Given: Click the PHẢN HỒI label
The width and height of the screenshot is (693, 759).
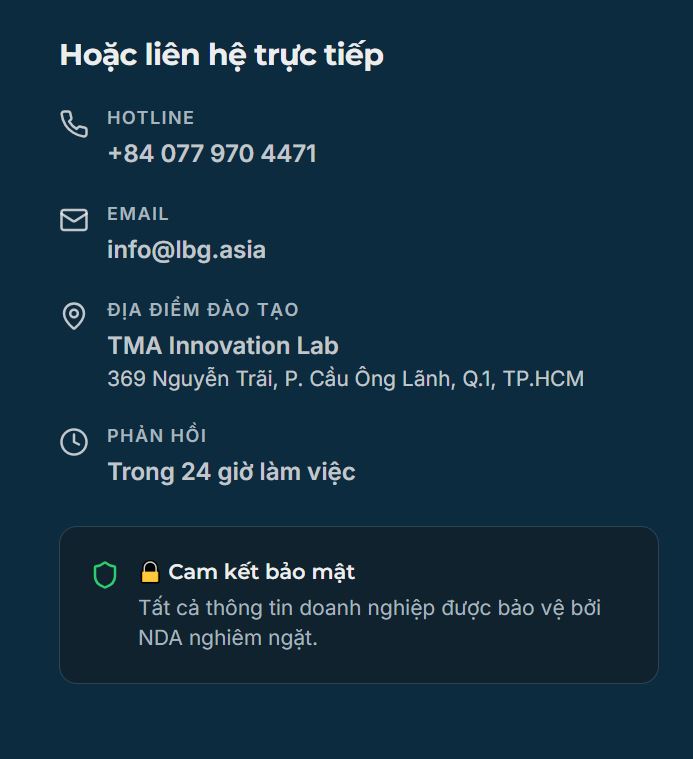Looking at the screenshot, I should (x=157, y=436).
